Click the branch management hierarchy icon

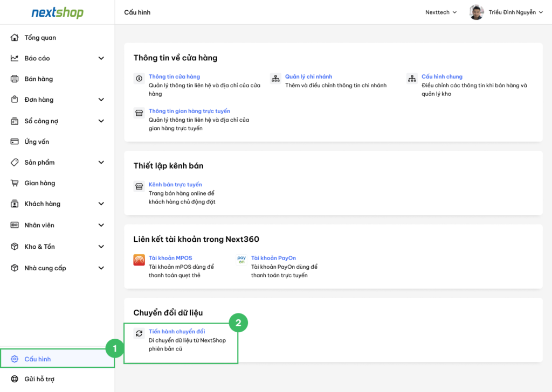pos(275,79)
